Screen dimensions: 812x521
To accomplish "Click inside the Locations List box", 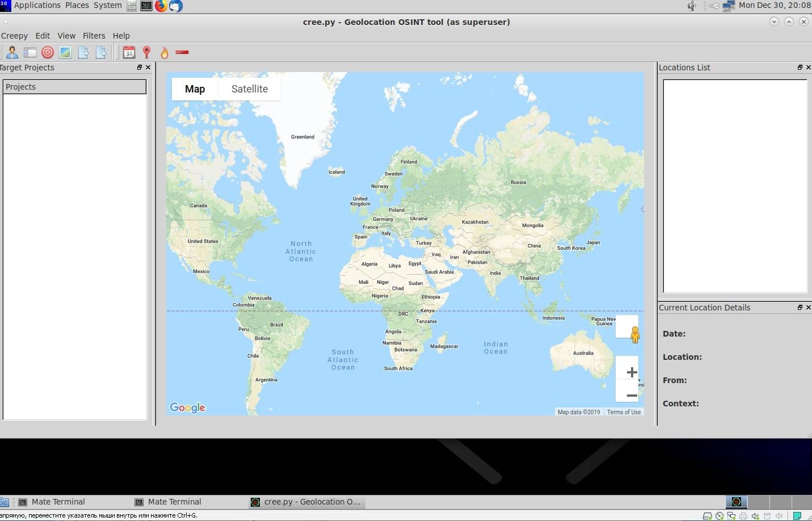I will [x=735, y=186].
